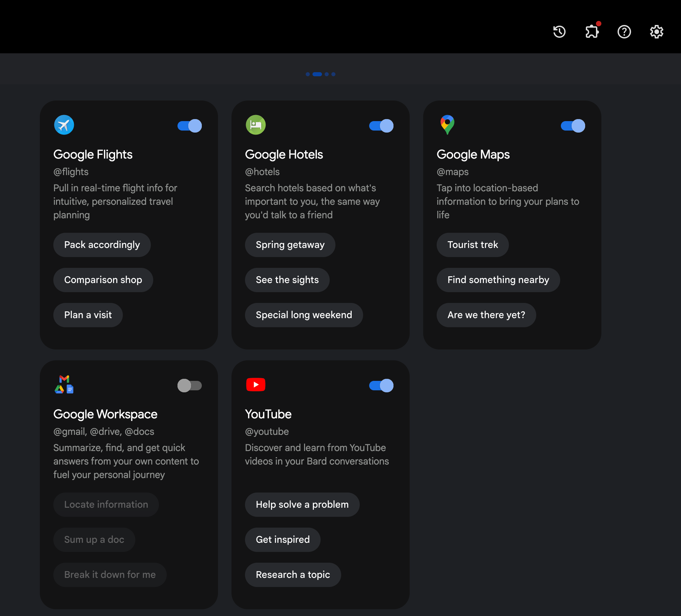The width and height of the screenshot is (681, 616).
Task: Enable the Google Workspace extension toggle
Action: pos(190,385)
